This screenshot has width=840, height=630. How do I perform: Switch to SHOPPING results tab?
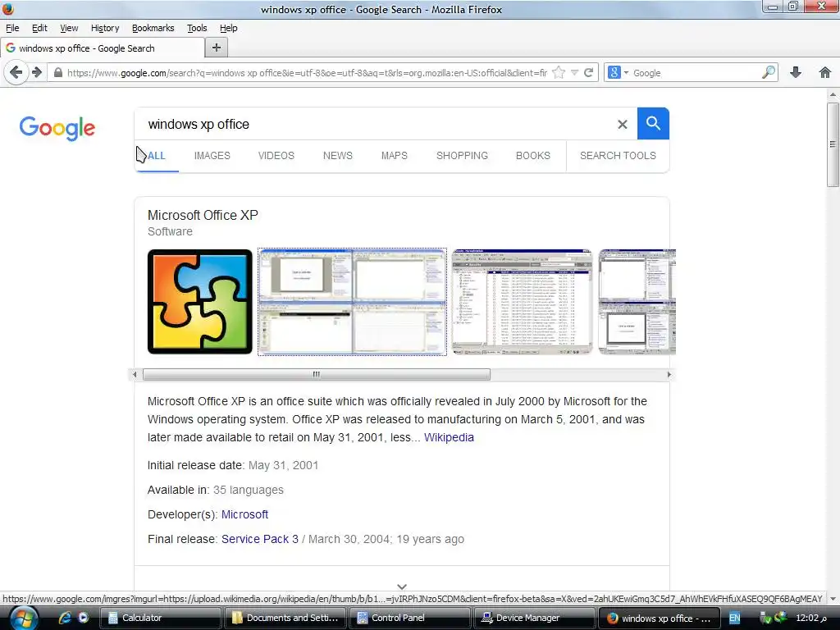click(x=462, y=156)
